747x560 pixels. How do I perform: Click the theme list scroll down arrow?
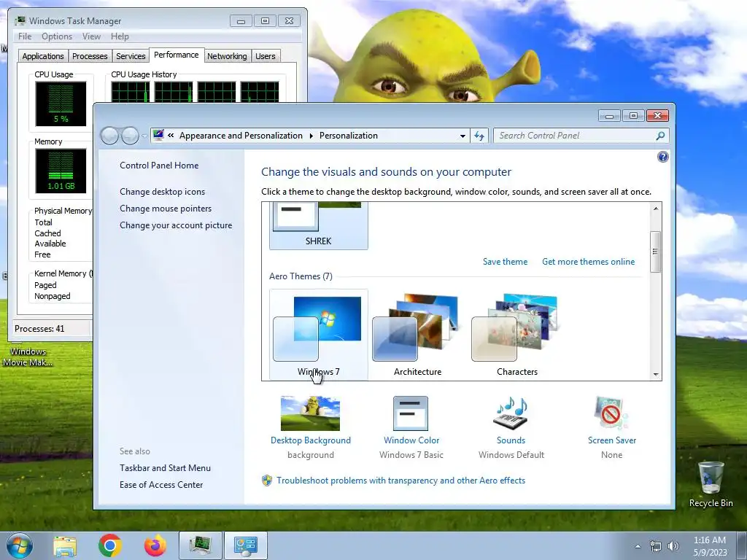pyautogui.click(x=656, y=374)
